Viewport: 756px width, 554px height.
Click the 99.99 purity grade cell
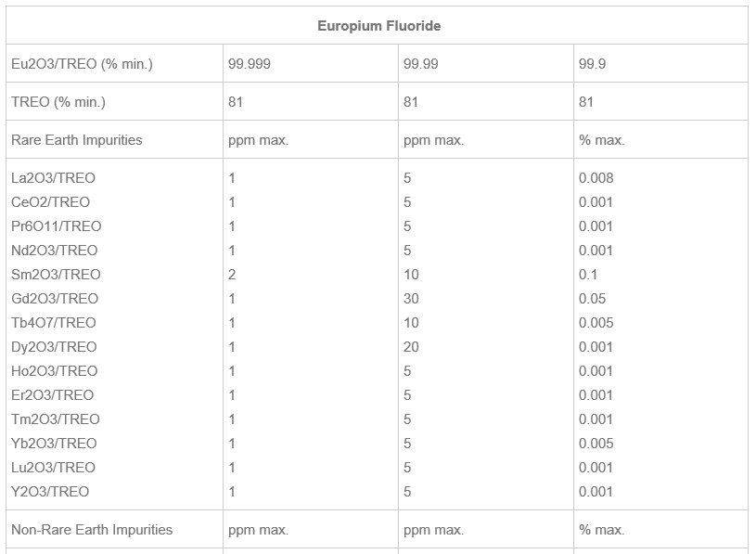coord(421,64)
